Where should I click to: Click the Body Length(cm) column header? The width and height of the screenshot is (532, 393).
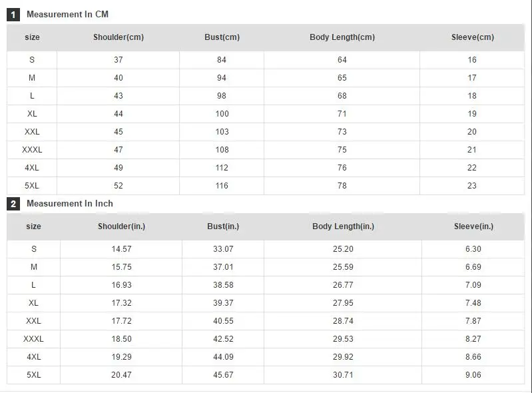click(342, 37)
